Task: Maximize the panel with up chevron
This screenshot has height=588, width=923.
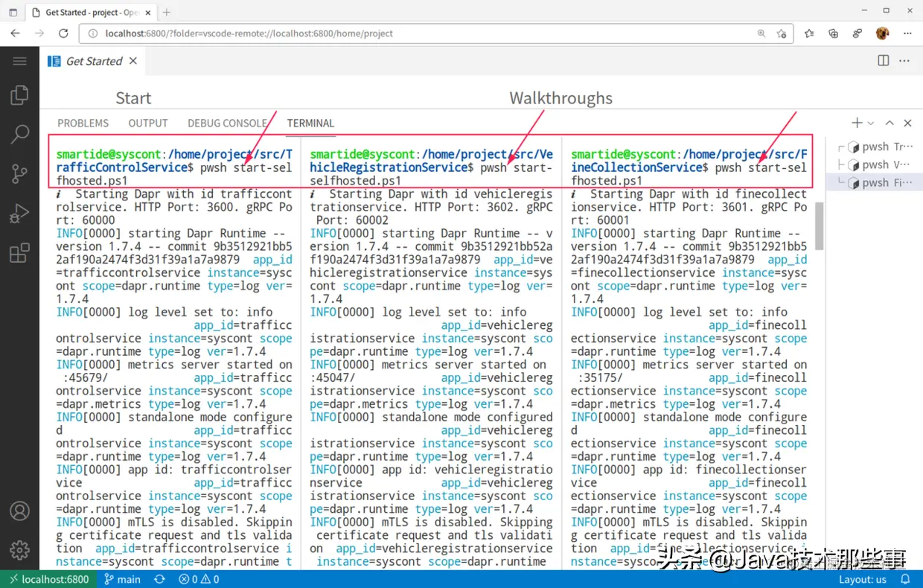Action: pos(890,123)
